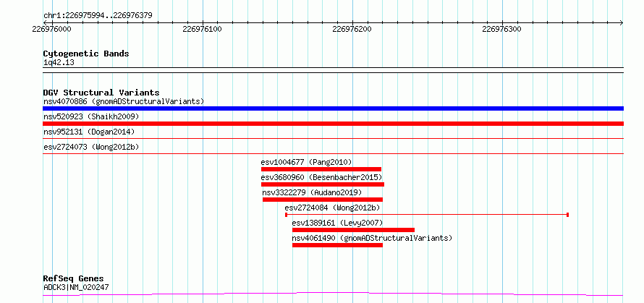Click the esv2724084 thin line with end caps
The height and width of the screenshot is (303, 644).
(427, 215)
